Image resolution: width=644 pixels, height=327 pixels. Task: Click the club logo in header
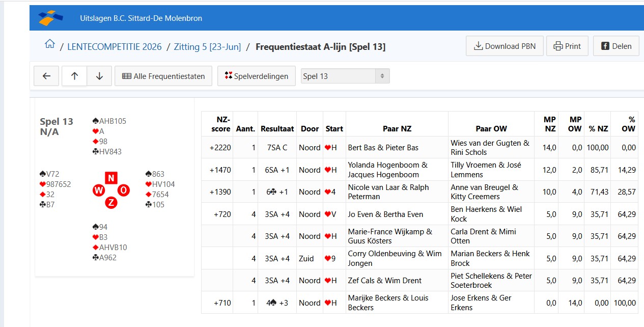click(51, 18)
